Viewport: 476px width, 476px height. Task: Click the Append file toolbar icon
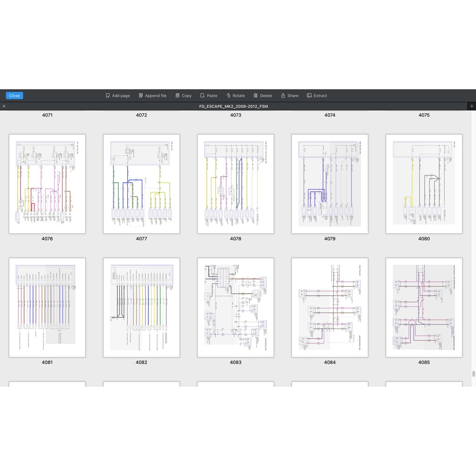pos(141,96)
